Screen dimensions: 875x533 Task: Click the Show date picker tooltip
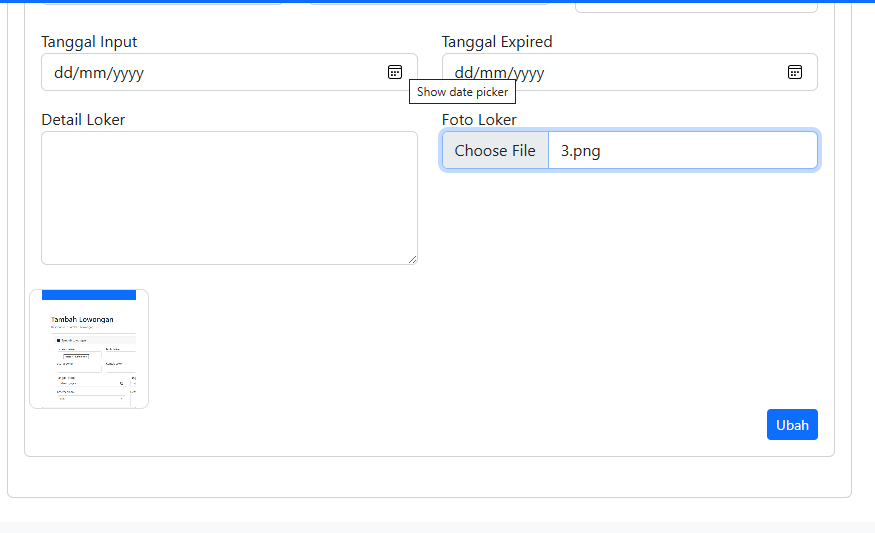(x=462, y=92)
